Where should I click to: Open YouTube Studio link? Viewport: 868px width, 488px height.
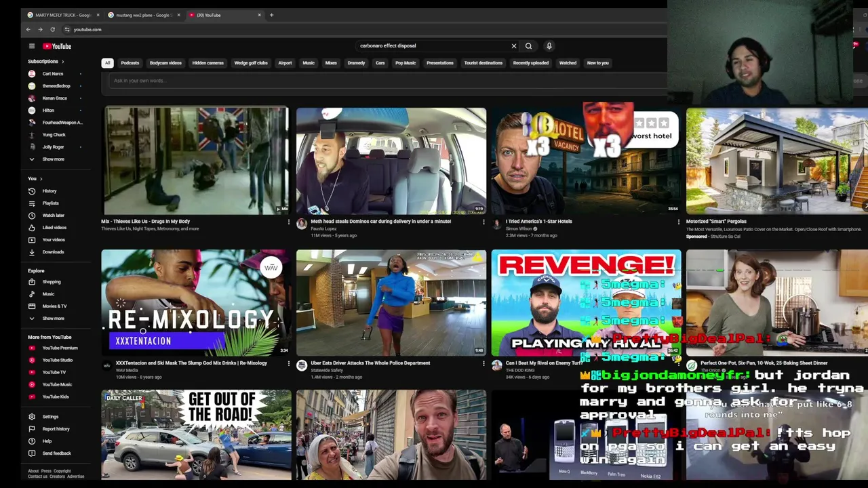pyautogui.click(x=57, y=360)
